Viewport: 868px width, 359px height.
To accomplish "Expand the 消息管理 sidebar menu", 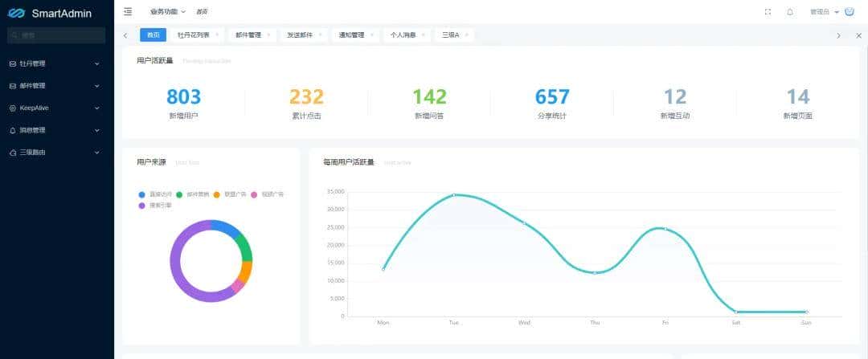I will coord(57,130).
